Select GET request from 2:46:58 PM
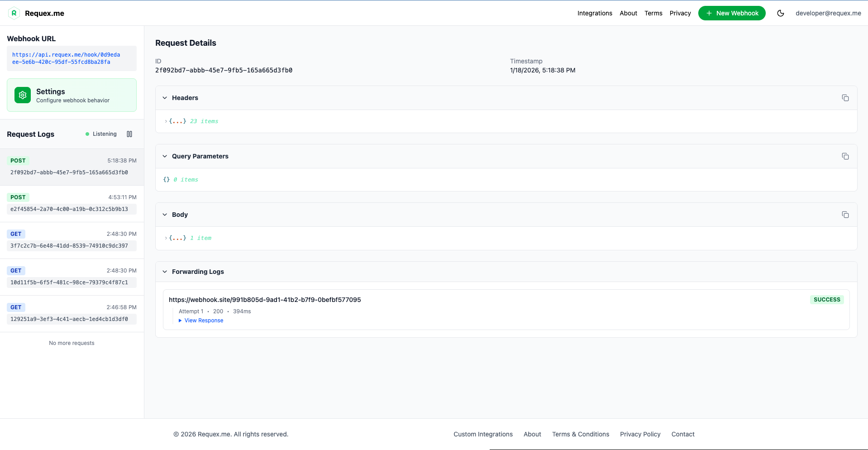Image resolution: width=868 pixels, height=450 pixels. point(72,313)
